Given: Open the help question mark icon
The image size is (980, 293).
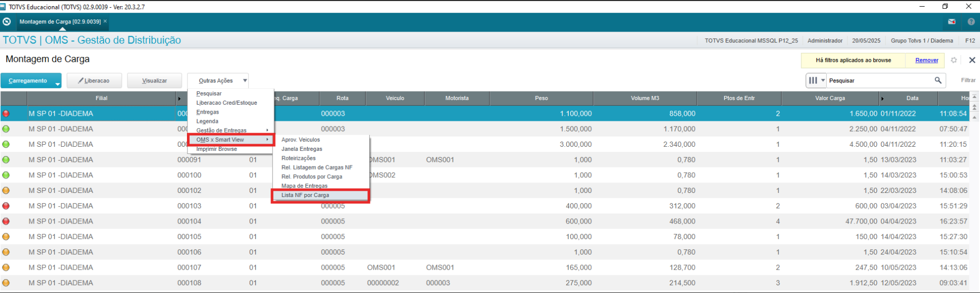Looking at the screenshot, I should (971, 22).
